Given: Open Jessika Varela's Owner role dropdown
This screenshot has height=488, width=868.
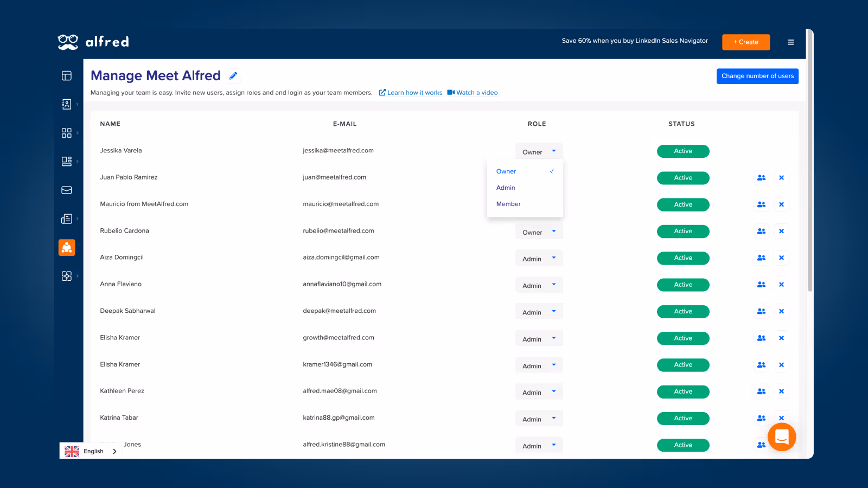Looking at the screenshot, I should point(539,151).
